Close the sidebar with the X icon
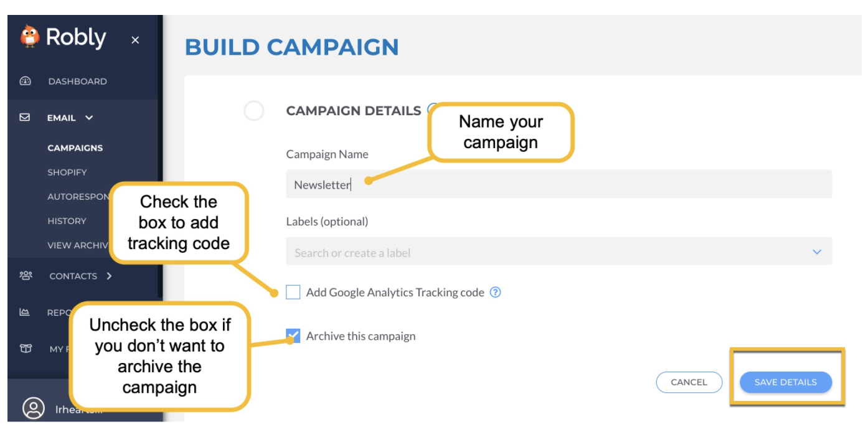868x442 pixels. 135,40
